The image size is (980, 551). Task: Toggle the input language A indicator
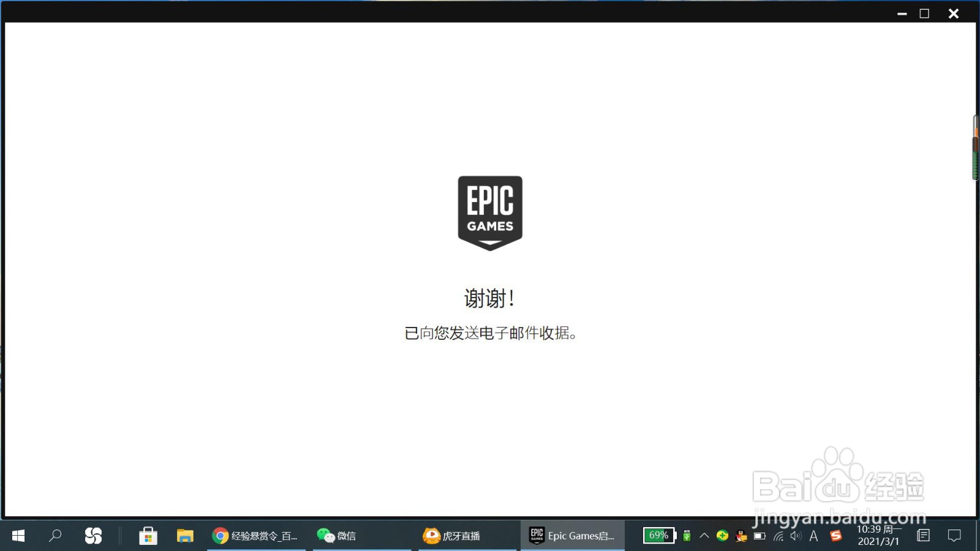(813, 536)
